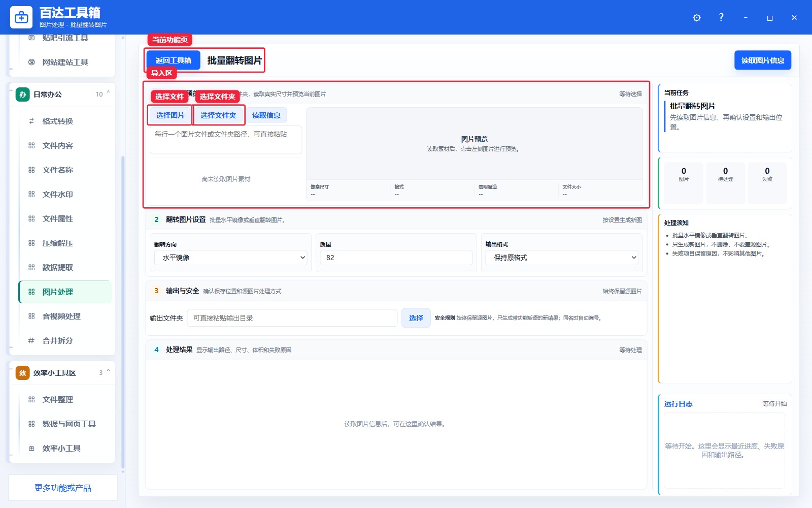Click the 百达工具箱 toolbox logo icon
Screen dimensions: 812x508
(x=21, y=17)
